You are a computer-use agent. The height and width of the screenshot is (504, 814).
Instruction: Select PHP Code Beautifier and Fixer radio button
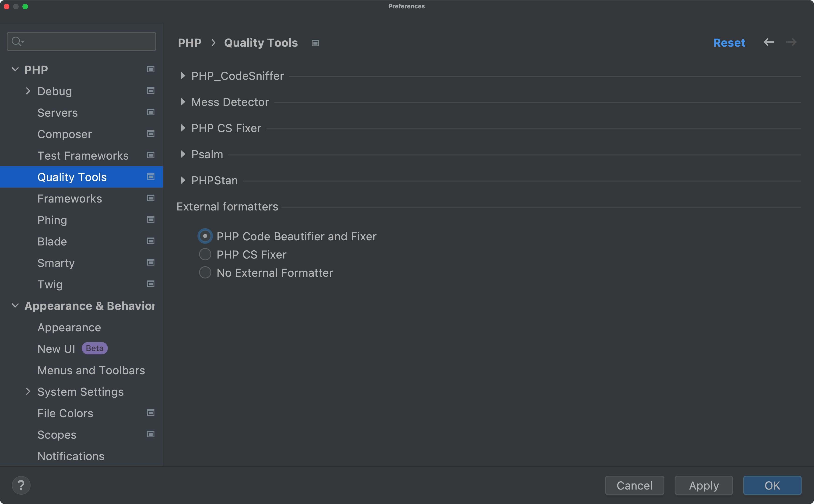click(x=205, y=235)
